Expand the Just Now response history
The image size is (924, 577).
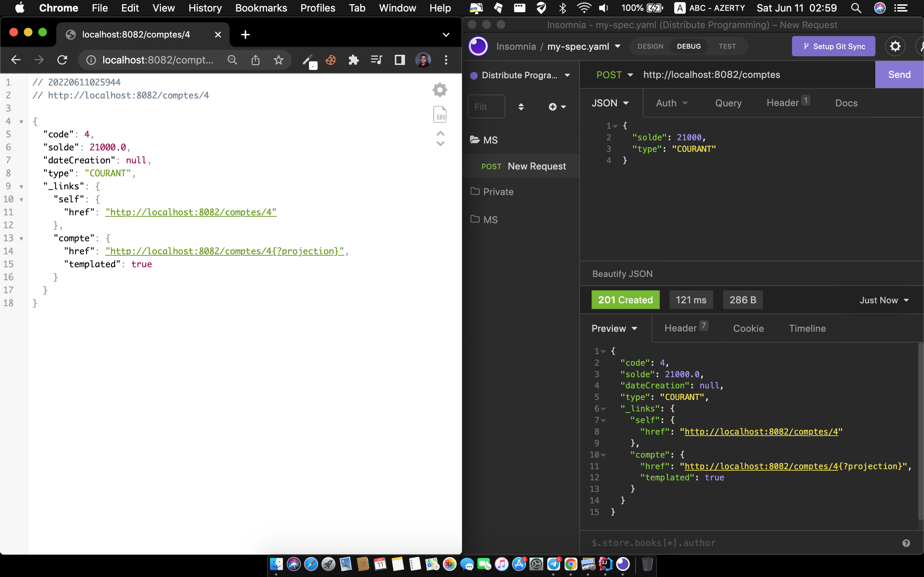pyautogui.click(x=884, y=300)
